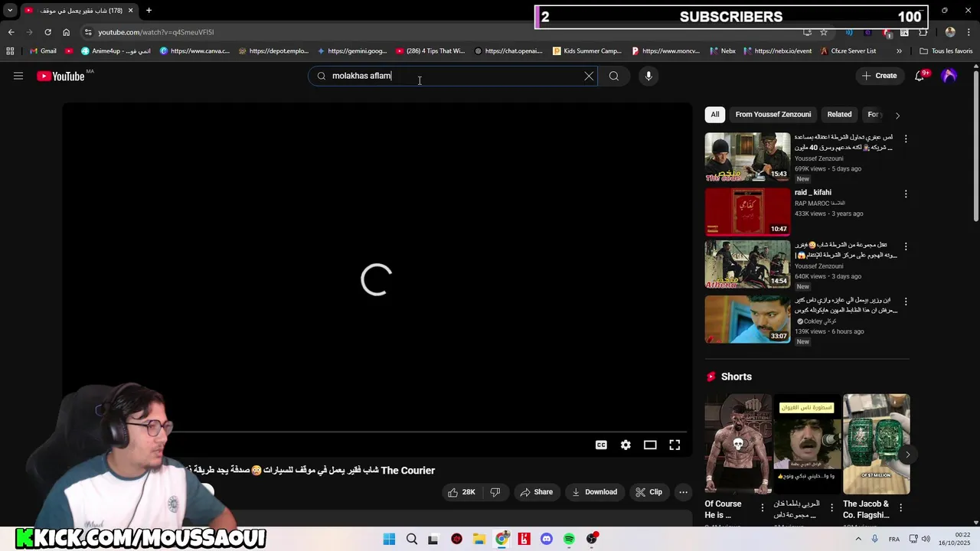Clear the search box text

589,76
